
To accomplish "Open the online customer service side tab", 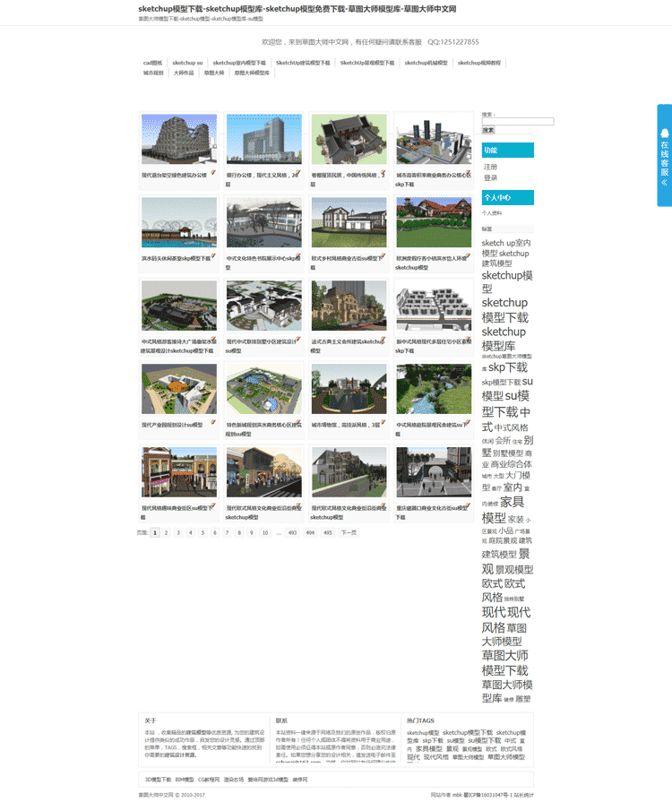I will pos(664,156).
